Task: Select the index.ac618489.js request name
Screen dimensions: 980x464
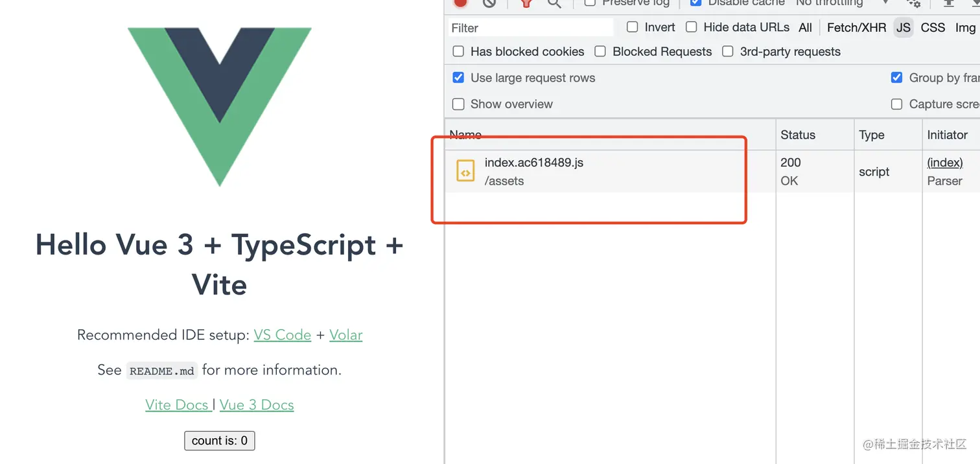Action: click(534, 163)
